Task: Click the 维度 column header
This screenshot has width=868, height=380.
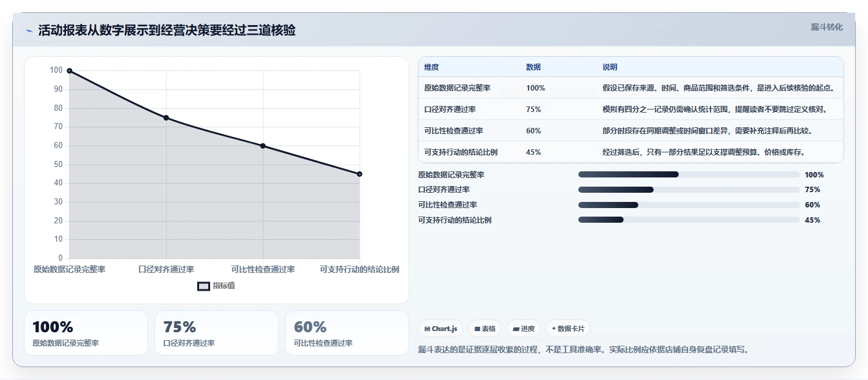Action: click(x=431, y=67)
